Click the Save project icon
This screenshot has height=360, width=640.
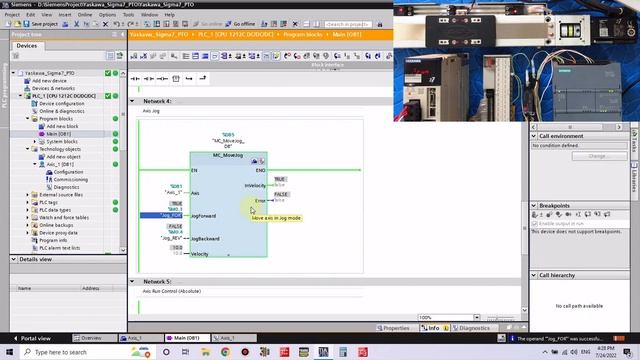coord(27,24)
